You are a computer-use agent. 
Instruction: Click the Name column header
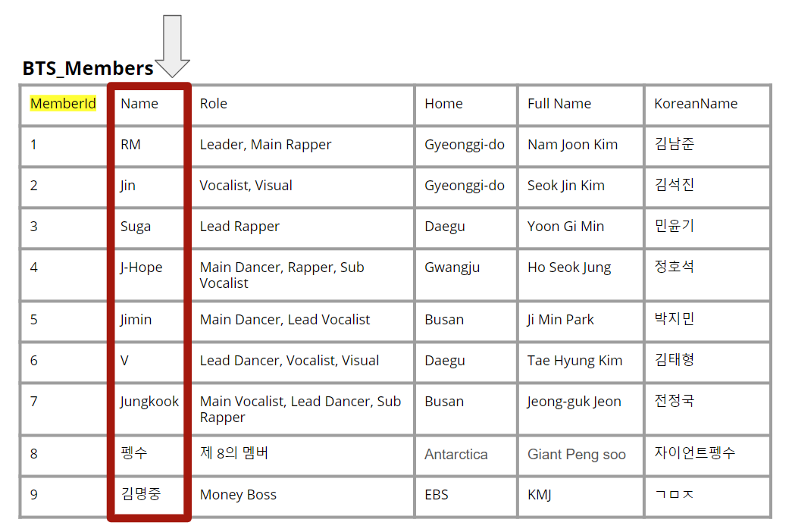pyautogui.click(x=139, y=104)
